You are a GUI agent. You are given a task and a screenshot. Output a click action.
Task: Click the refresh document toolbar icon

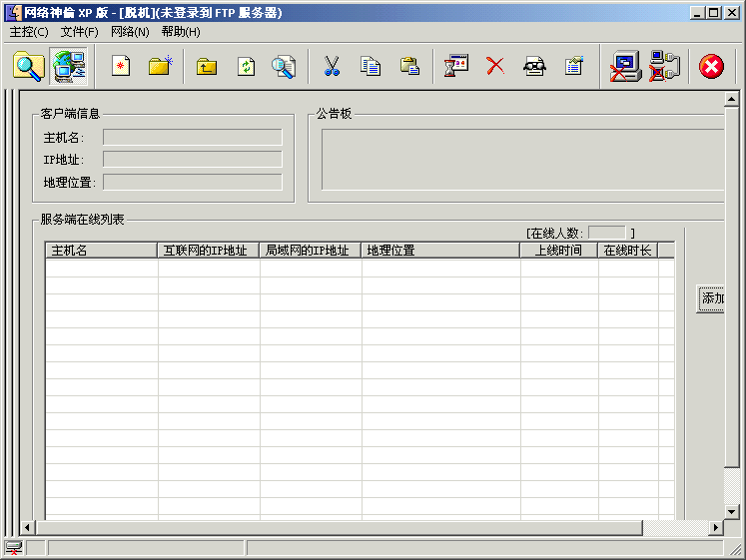pos(246,67)
